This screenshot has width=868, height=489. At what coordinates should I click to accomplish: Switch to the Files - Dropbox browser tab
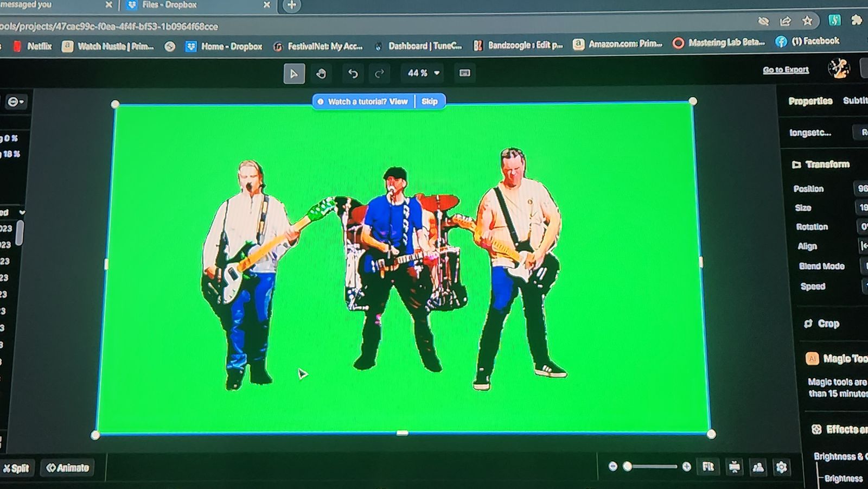(169, 5)
